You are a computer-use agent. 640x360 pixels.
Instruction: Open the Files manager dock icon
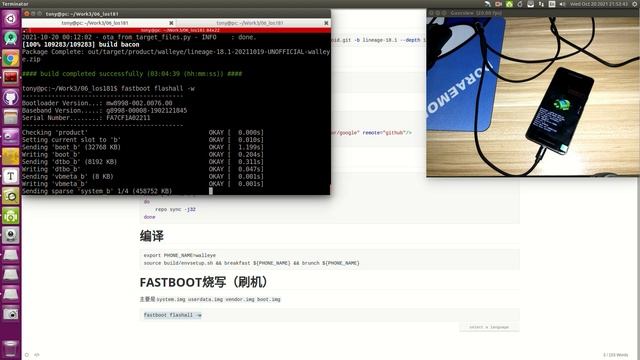11,117
